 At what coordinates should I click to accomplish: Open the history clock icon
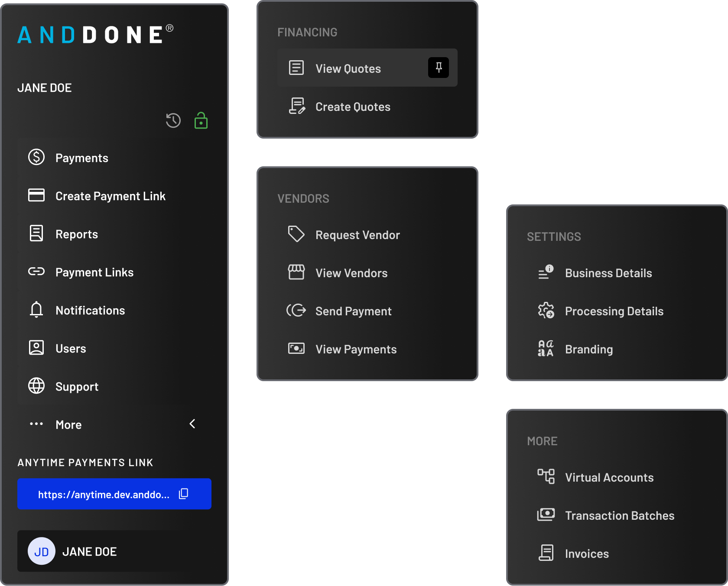pyautogui.click(x=173, y=120)
